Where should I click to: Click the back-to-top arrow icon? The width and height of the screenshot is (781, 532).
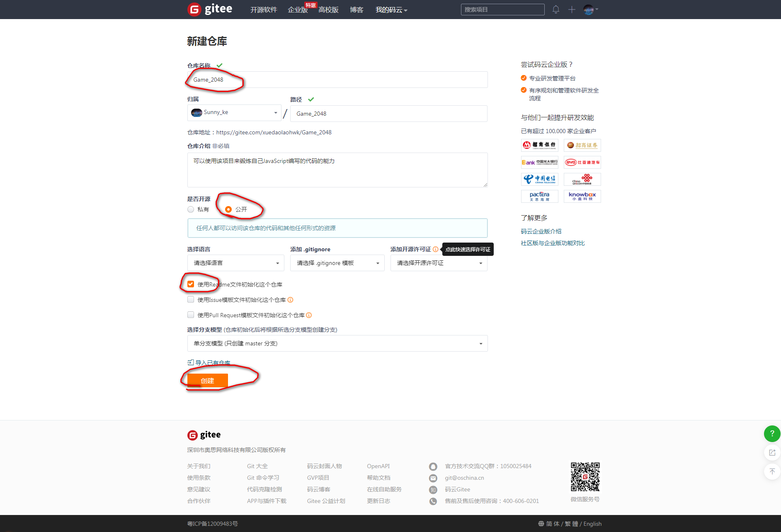(x=772, y=471)
